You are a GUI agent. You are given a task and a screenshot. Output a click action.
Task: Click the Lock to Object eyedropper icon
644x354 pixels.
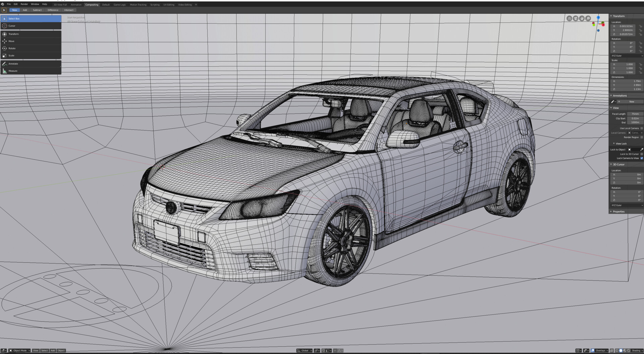tap(642, 150)
